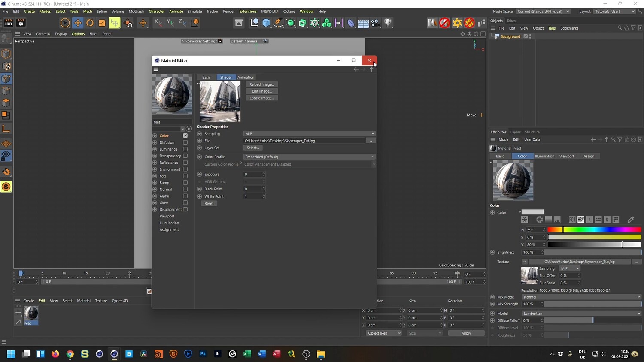Click the eyedropper color picker
Image resolution: width=644 pixels, height=362 pixels.
tap(631, 220)
